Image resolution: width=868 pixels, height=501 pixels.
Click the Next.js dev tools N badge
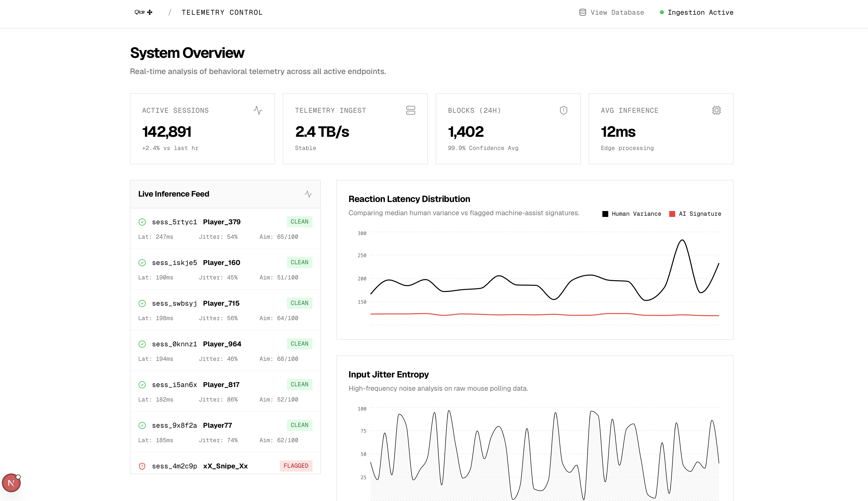coord(11,483)
